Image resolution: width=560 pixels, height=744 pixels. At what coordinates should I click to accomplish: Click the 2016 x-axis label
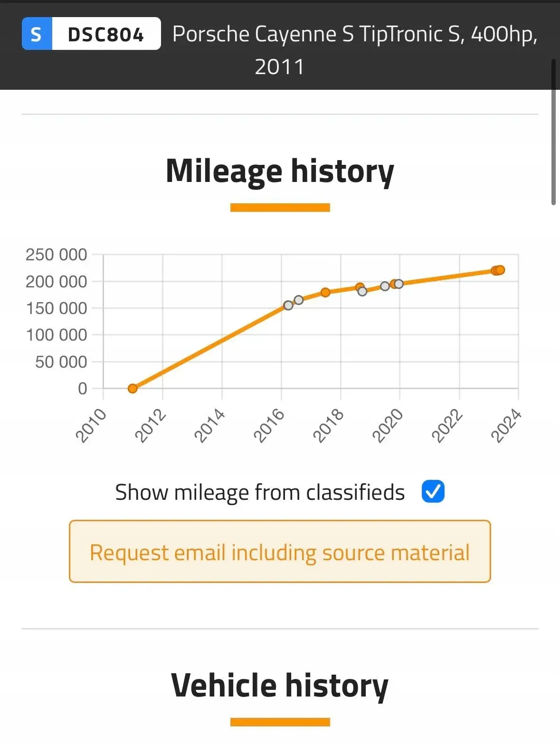click(x=269, y=426)
